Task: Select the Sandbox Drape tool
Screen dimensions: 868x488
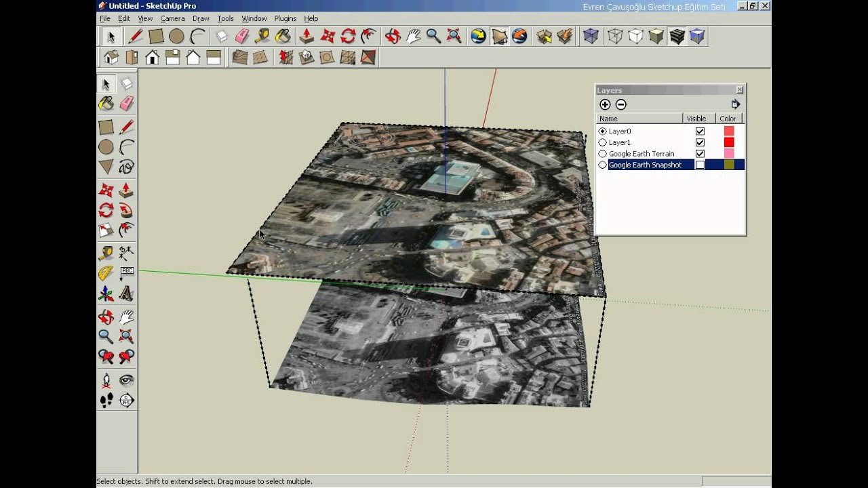Action: tap(327, 58)
